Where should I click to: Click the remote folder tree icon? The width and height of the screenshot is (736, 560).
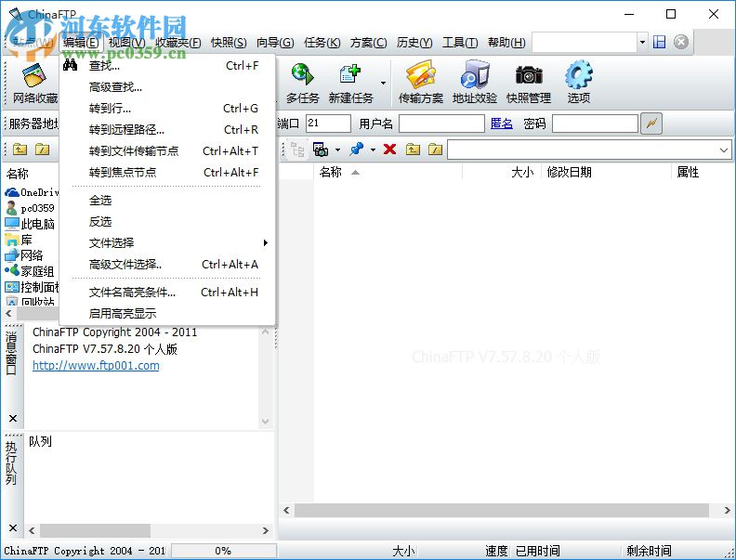tap(297, 150)
